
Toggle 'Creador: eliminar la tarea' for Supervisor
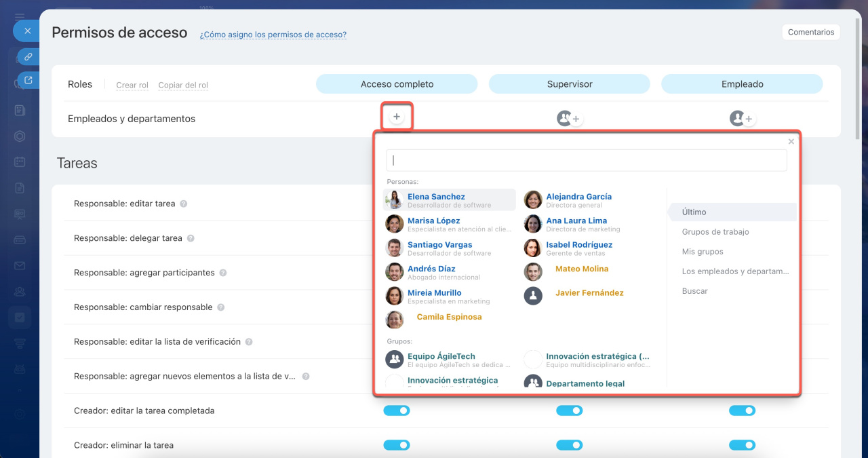point(569,445)
